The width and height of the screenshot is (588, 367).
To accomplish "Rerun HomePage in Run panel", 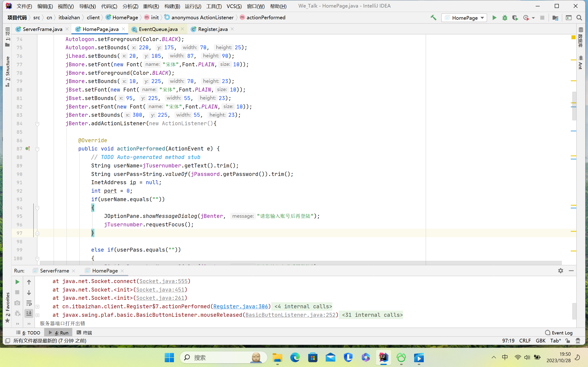I will click(x=17, y=282).
